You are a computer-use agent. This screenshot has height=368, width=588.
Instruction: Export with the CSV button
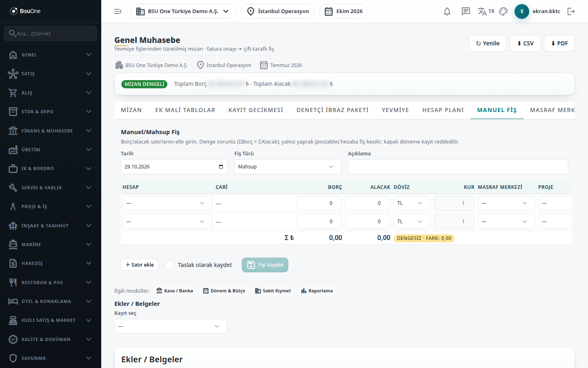(x=525, y=43)
